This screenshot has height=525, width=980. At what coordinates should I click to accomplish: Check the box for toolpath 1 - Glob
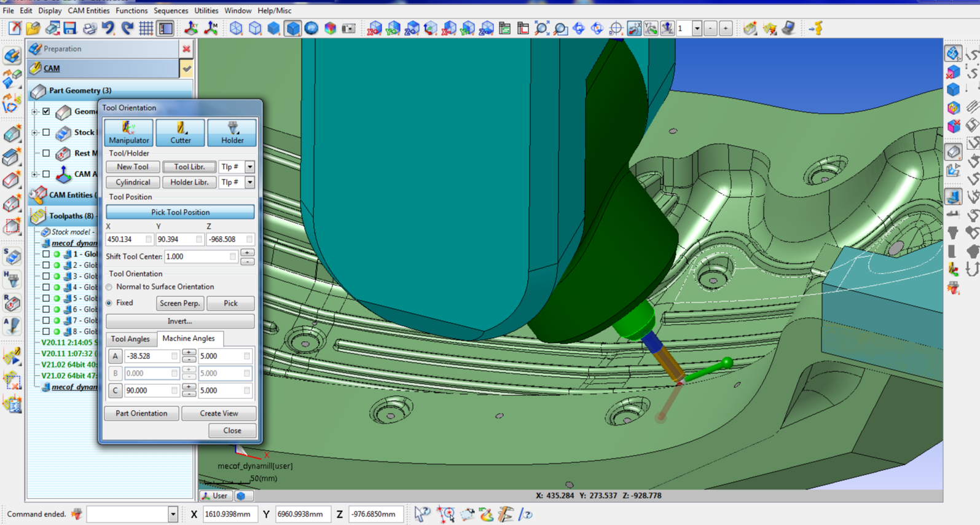tap(46, 254)
